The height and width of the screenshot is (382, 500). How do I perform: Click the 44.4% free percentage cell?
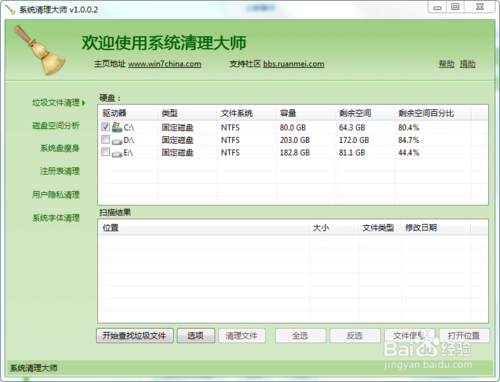click(409, 153)
